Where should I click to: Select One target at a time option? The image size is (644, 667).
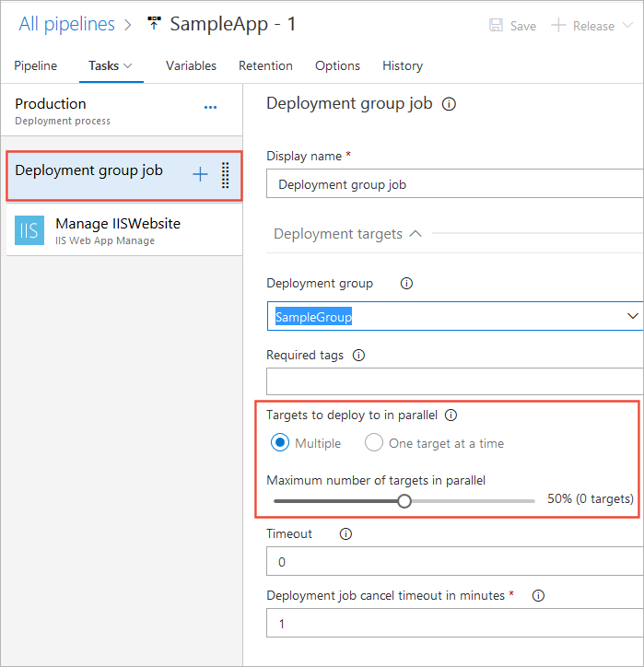373,443
